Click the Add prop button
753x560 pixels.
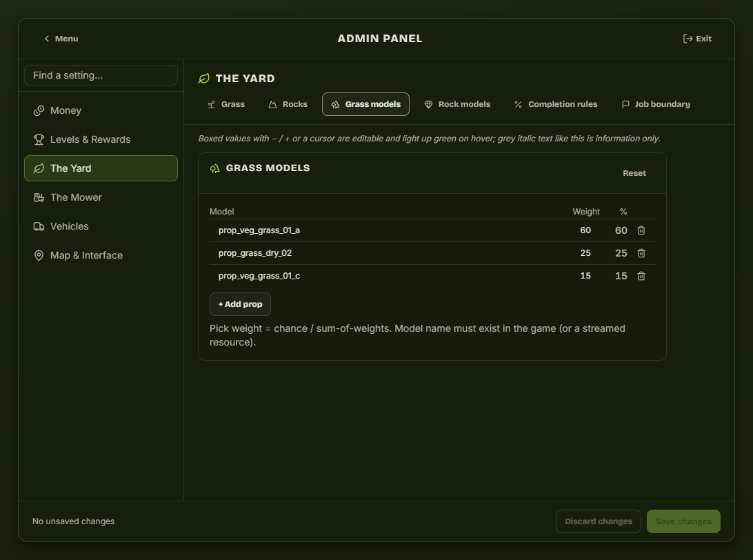240,304
